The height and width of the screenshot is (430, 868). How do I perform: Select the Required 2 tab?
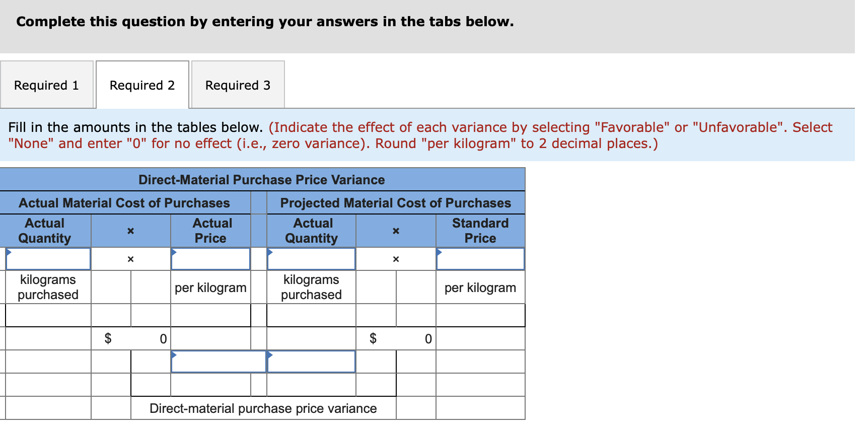click(x=142, y=85)
